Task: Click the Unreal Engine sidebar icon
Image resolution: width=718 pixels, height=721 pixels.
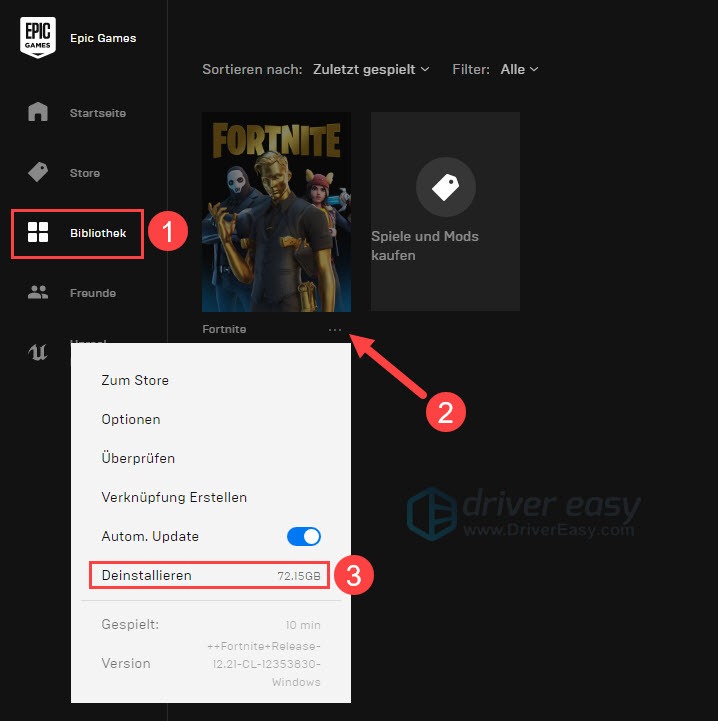Action: click(38, 351)
